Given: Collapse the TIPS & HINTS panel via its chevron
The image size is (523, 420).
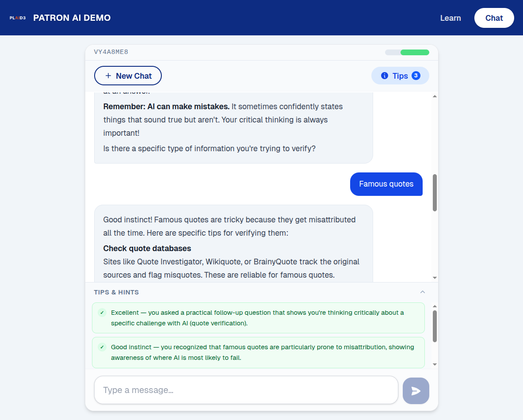Looking at the screenshot, I should point(422,292).
